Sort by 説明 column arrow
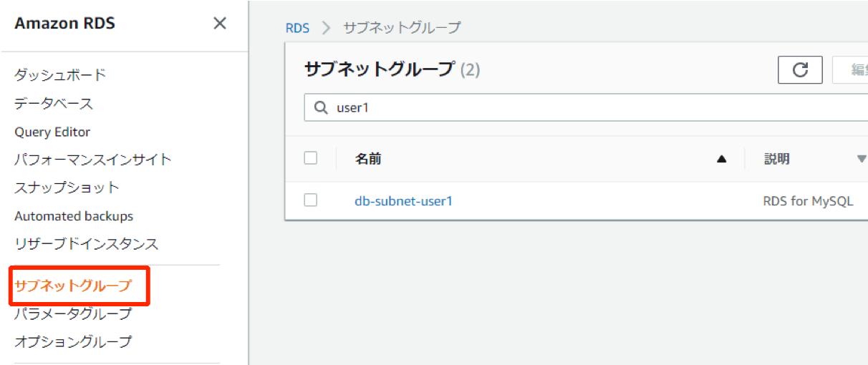The width and height of the screenshot is (868, 365). point(862,159)
